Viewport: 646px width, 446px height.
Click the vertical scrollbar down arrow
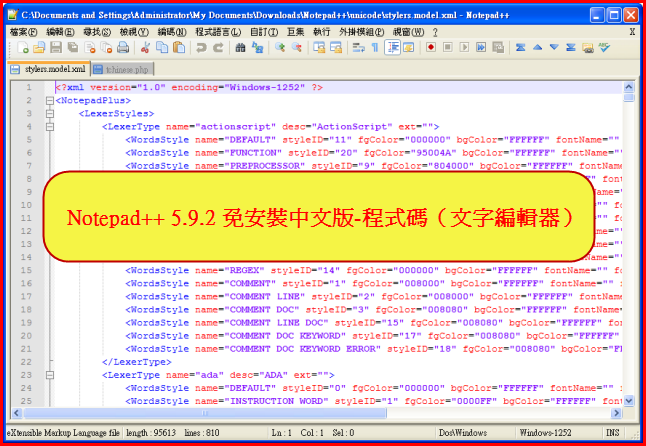629,401
